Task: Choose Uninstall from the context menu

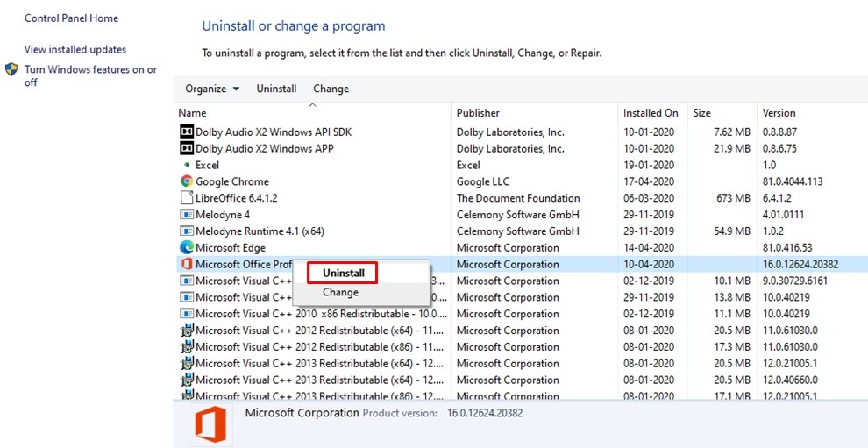Action: (x=344, y=273)
